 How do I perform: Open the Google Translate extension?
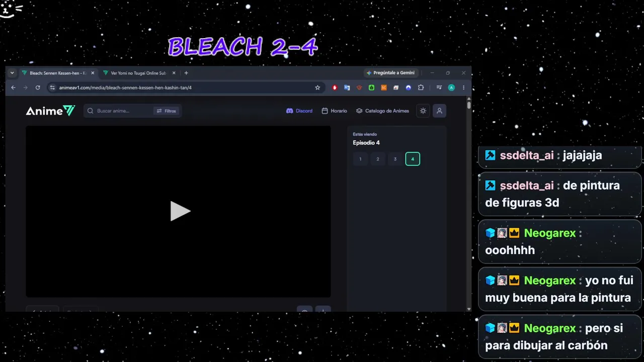pos(347,87)
